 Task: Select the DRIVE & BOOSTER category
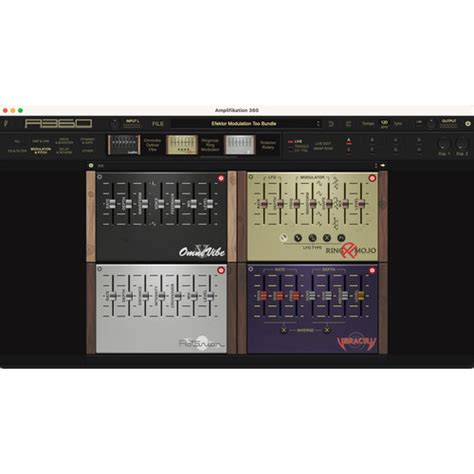pos(64,141)
